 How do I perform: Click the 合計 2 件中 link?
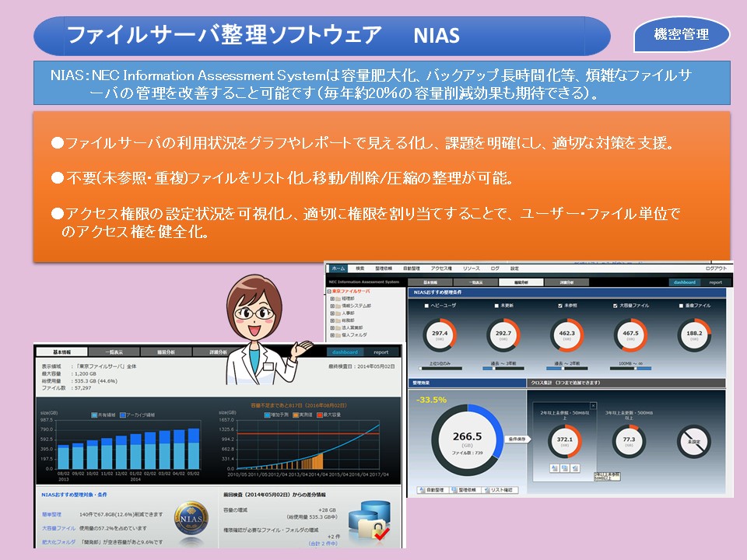[324, 544]
